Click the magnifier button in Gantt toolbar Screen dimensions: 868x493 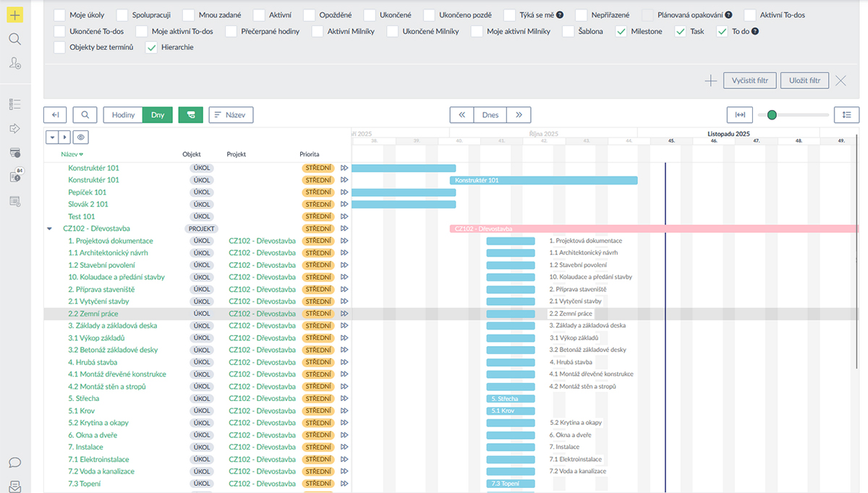(85, 114)
